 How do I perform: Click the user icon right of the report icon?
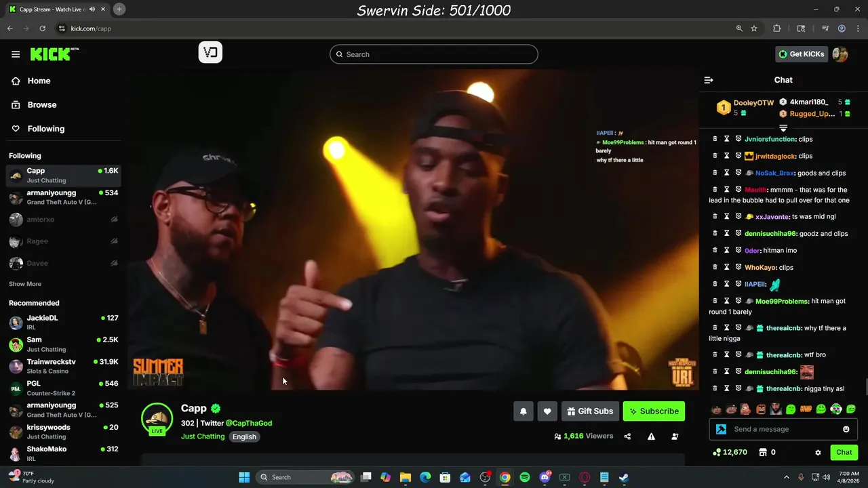[x=675, y=436]
